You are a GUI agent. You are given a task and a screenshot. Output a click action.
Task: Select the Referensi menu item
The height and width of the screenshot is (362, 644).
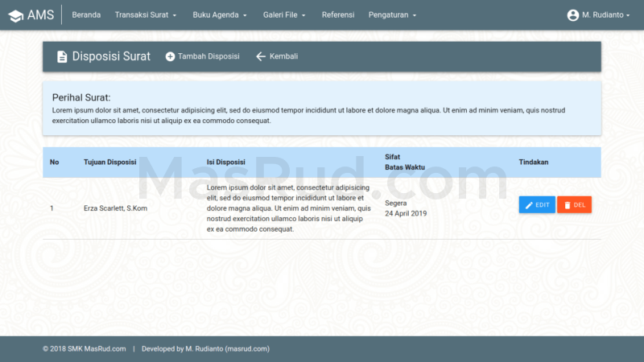[x=337, y=15]
